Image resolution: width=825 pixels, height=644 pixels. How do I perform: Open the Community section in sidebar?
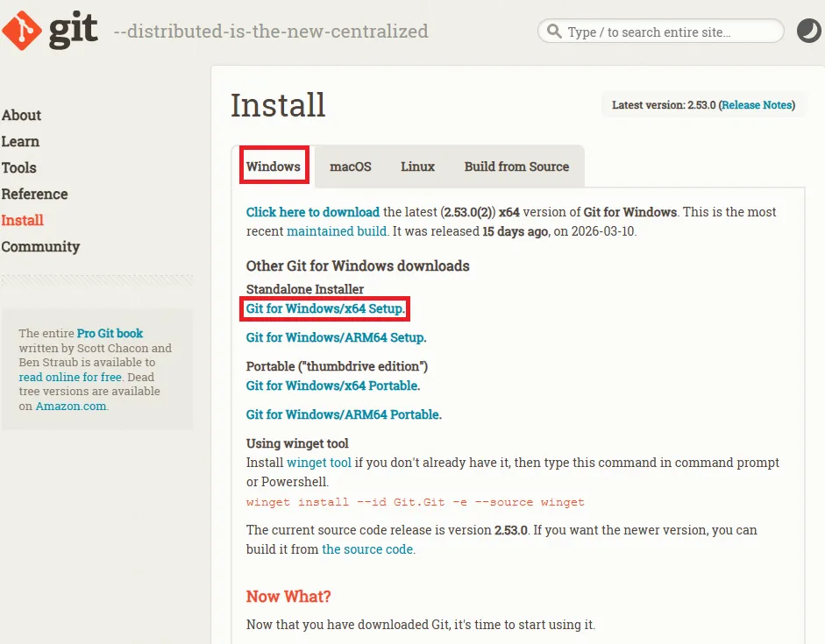40,246
